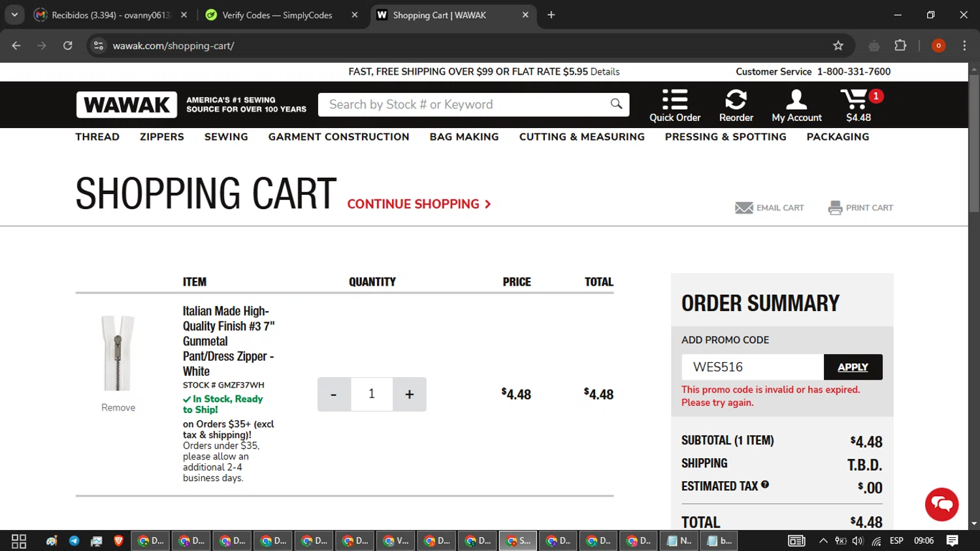Switch to the Verify Codes SimplyCodes tab

pos(282,14)
